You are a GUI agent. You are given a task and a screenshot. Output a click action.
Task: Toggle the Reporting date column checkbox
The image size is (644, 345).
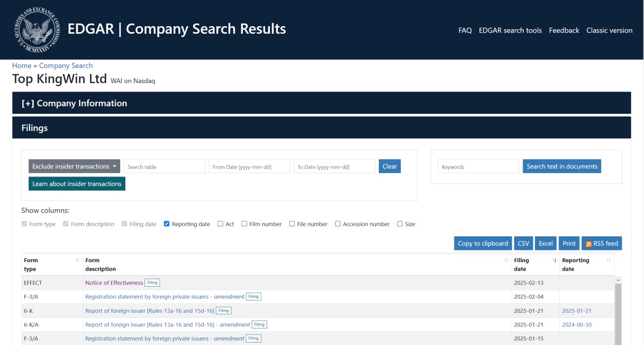click(167, 224)
